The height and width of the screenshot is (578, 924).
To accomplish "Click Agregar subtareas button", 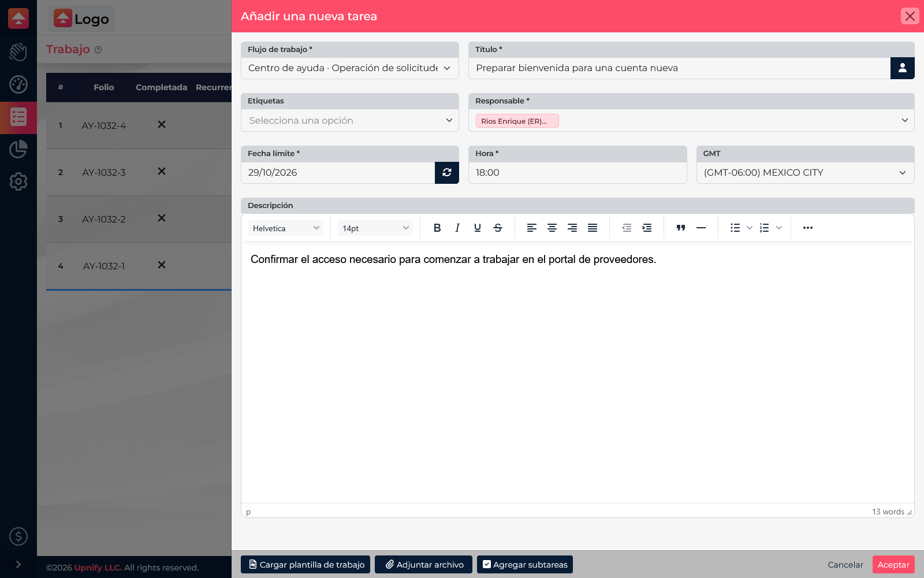I will coord(525,565).
